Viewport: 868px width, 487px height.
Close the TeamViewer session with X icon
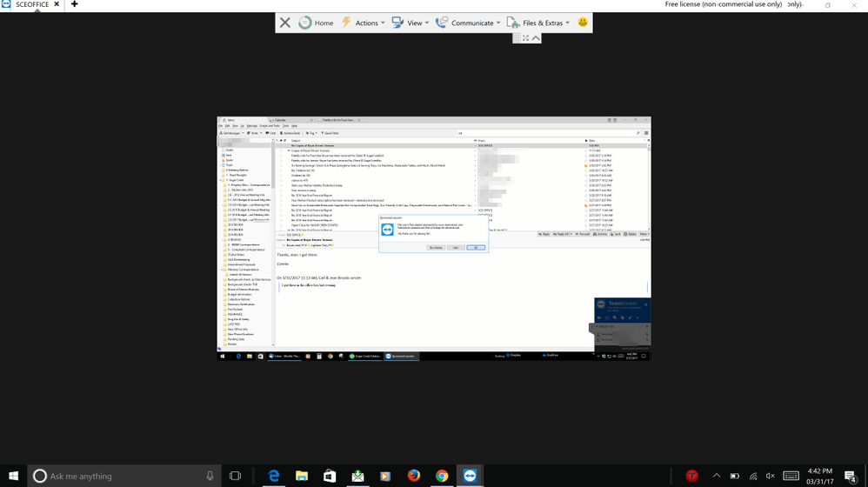point(285,23)
